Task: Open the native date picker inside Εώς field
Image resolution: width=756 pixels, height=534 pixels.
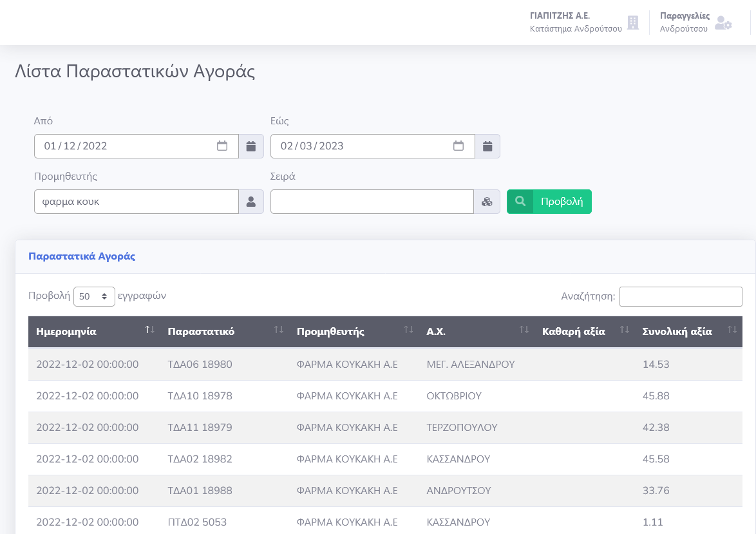Action: click(x=458, y=146)
